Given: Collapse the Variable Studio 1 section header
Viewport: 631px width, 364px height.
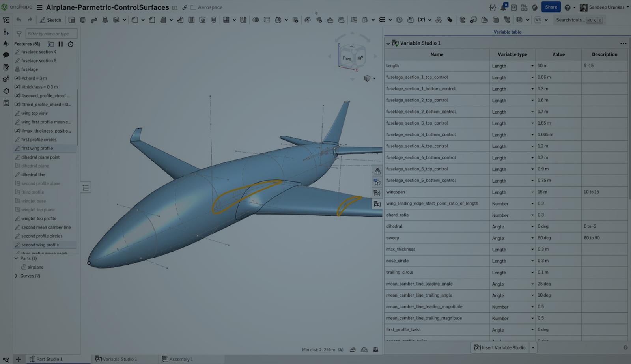Looking at the screenshot, I should click(388, 43).
